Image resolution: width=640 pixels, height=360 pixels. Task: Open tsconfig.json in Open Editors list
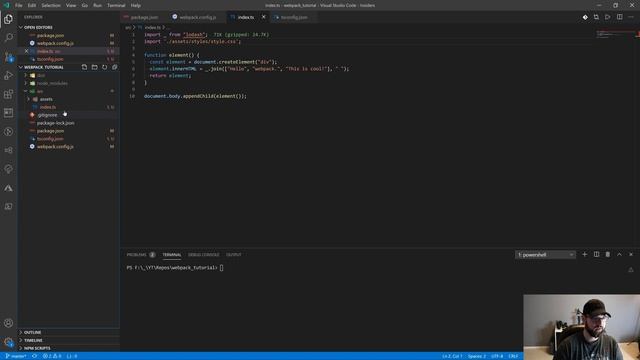coord(50,59)
